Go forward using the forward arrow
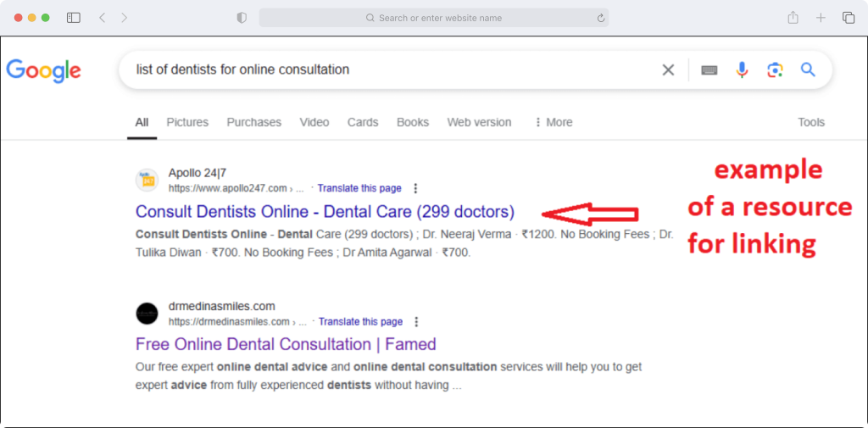Screen dimensions: 868x428 pos(124,18)
